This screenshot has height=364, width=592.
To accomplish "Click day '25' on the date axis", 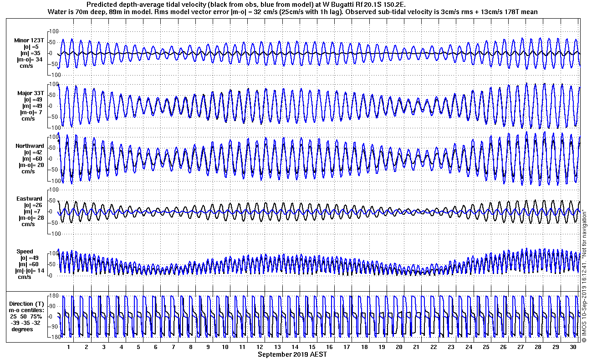I will click(x=486, y=347).
